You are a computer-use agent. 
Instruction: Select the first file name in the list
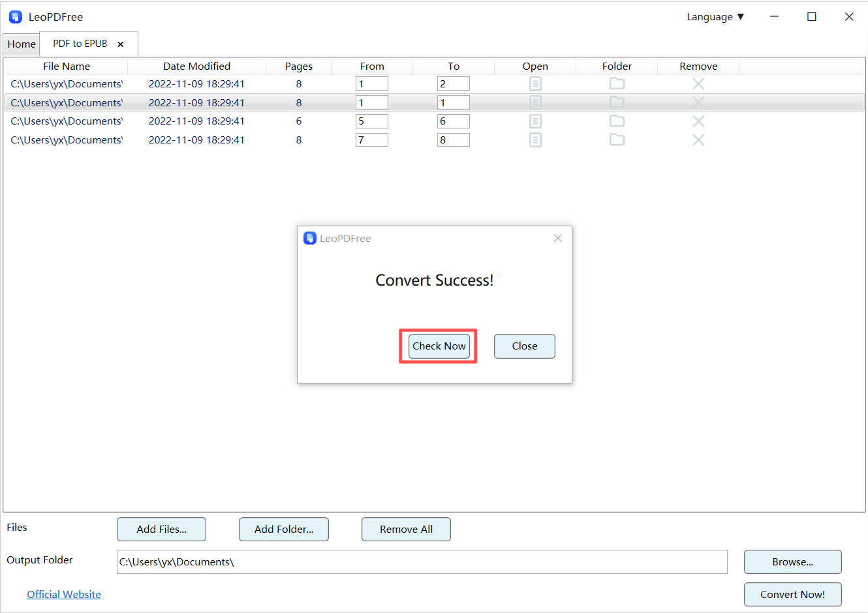pyautogui.click(x=67, y=83)
